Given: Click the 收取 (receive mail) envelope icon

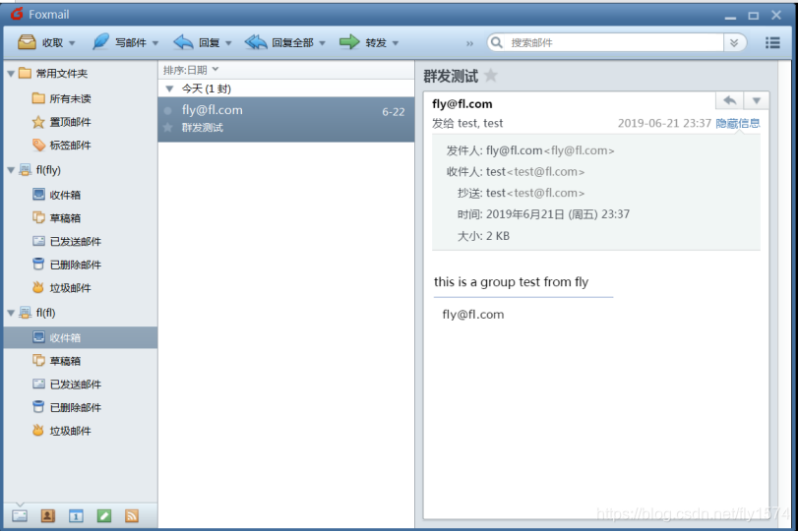Looking at the screenshot, I should coord(27,42).
